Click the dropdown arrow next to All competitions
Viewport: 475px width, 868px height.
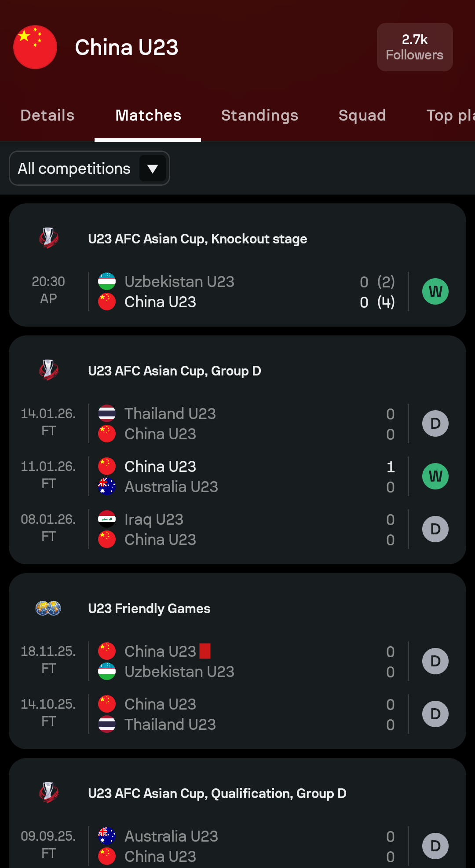(153, 169)
